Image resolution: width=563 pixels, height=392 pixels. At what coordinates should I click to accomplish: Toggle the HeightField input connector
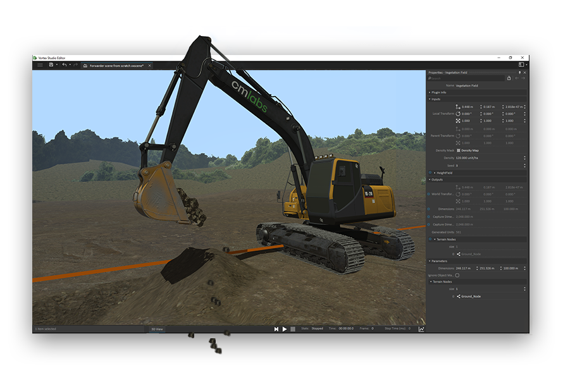pos(429,173)
